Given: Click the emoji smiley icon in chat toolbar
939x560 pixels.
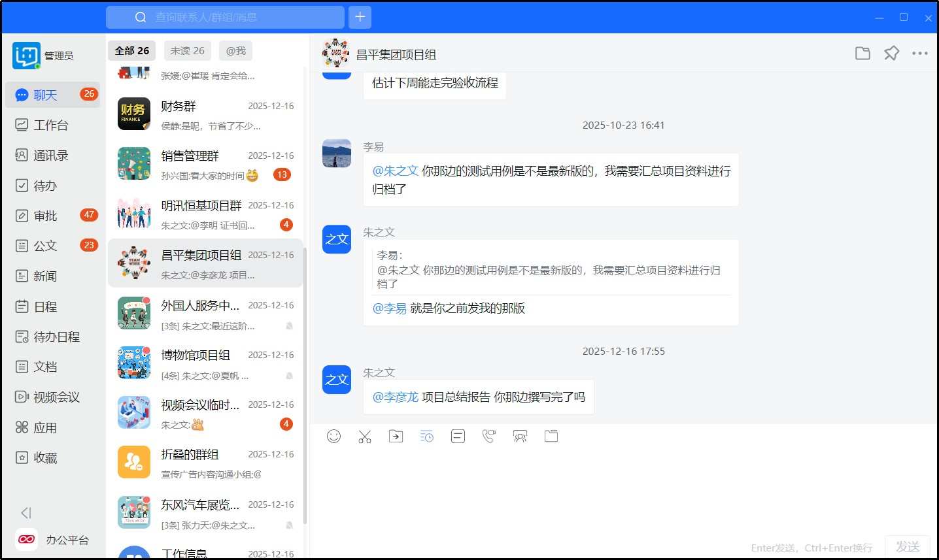Looking at the screenshot, I should click(333, 436).
